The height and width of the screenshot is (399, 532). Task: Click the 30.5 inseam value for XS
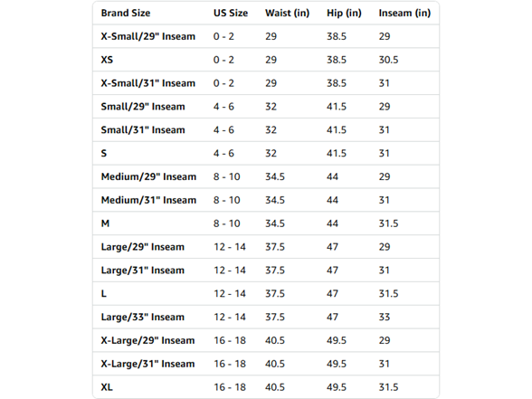pos(388,60)
